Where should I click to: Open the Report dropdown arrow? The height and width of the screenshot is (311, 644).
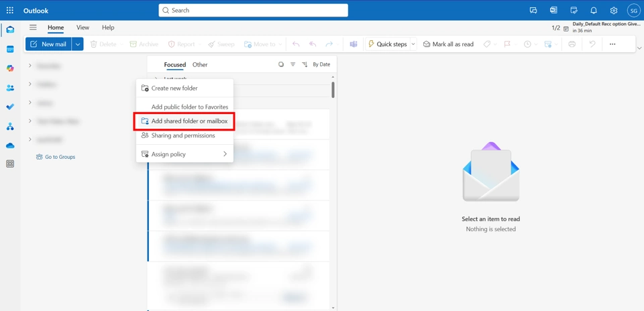pyautogui.click(x=200, y=44)
